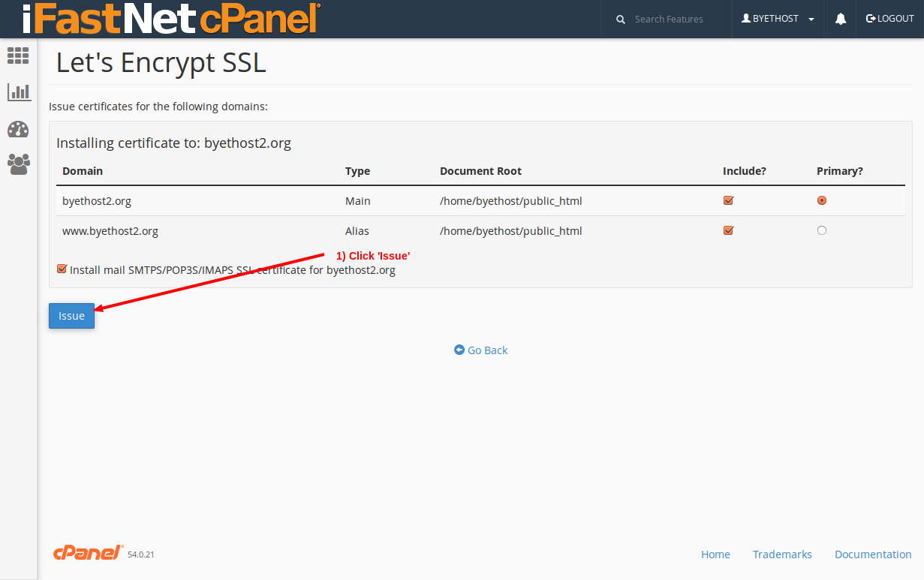Toggle Install mail SMTPS/POP3S/IMAPS certificate checkbox
This screenshot has height=580, width=924.
(x=62, y=269)
